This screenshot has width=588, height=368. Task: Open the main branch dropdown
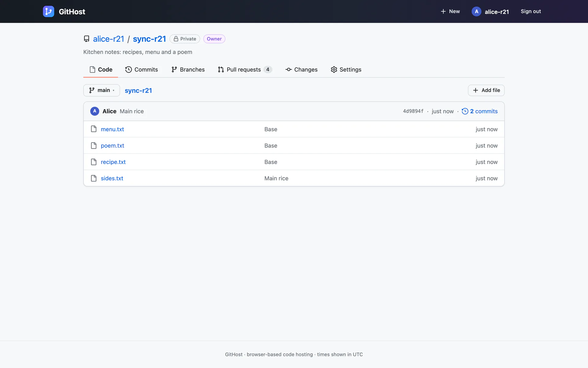(102, 90)
